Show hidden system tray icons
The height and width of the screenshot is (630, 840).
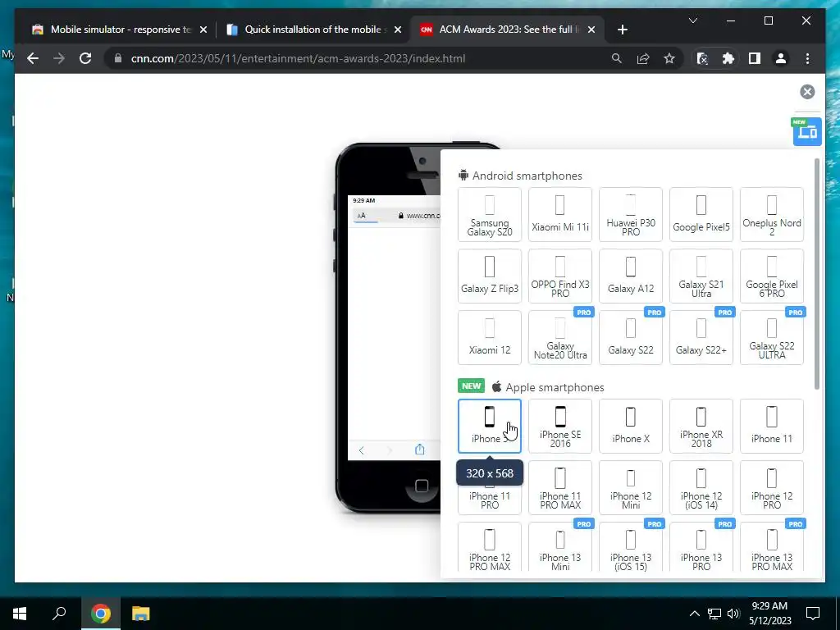694,614
